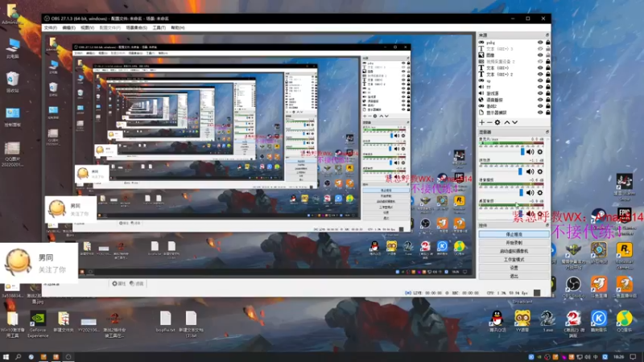Screen dimensions: 644x362
Task: Pop out the 控件 dock panel
Action: point(547,225)
